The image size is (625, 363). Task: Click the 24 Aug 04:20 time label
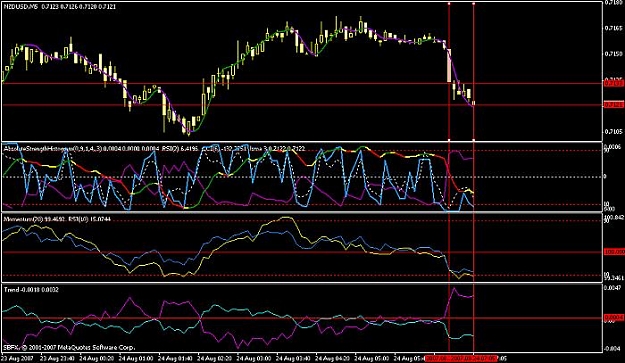tap(331, 358)
